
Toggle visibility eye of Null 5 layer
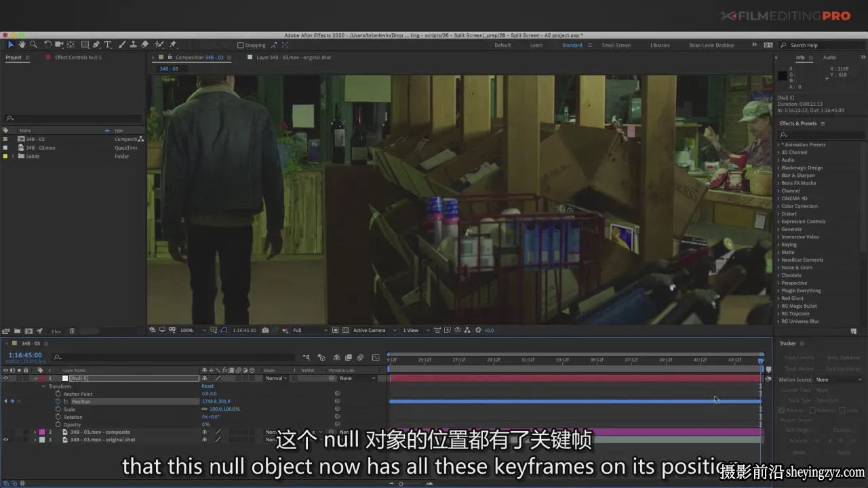5,378
